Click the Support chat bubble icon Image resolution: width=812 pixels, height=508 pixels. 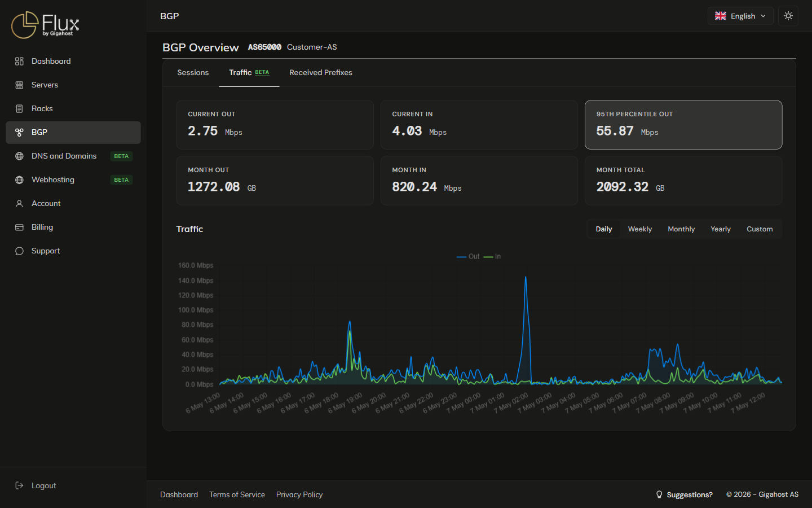coord(19,251)
